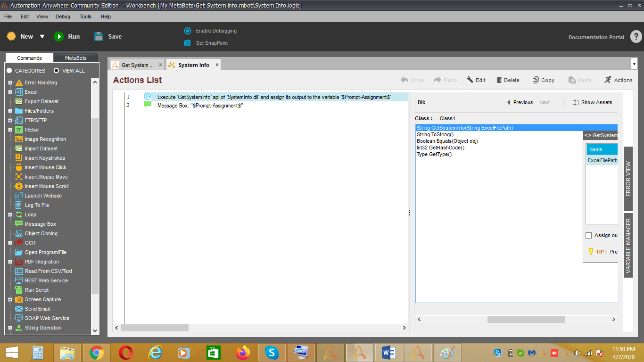
Task: Open the New button dropdown arrow
Action: pyautogui.click(x=42, y=37)
